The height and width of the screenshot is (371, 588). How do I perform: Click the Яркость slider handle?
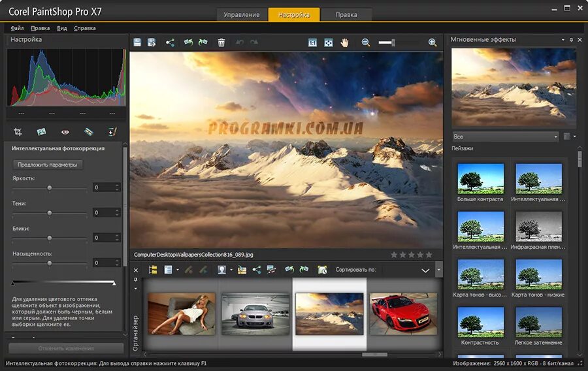[x=50, y=187]
